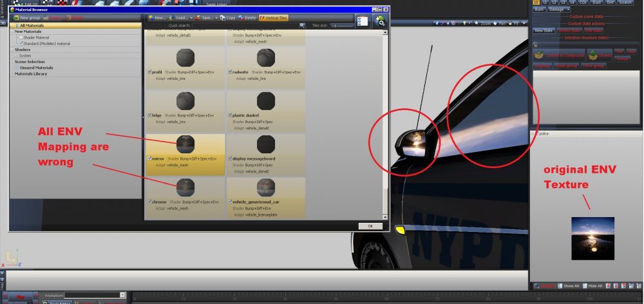Click the list view icon with checkboxes
This screenshot has height=304, width=644.
coord(362,21)
